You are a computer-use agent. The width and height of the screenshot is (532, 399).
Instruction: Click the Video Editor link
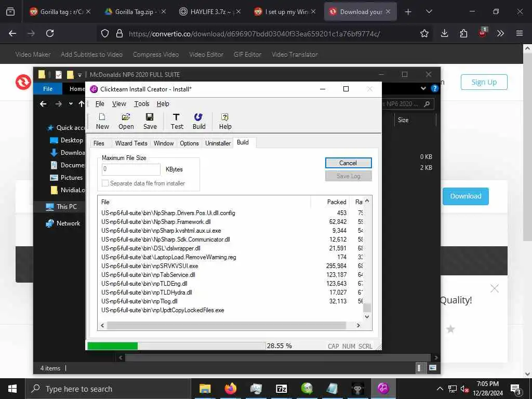[x=206, y=54]
